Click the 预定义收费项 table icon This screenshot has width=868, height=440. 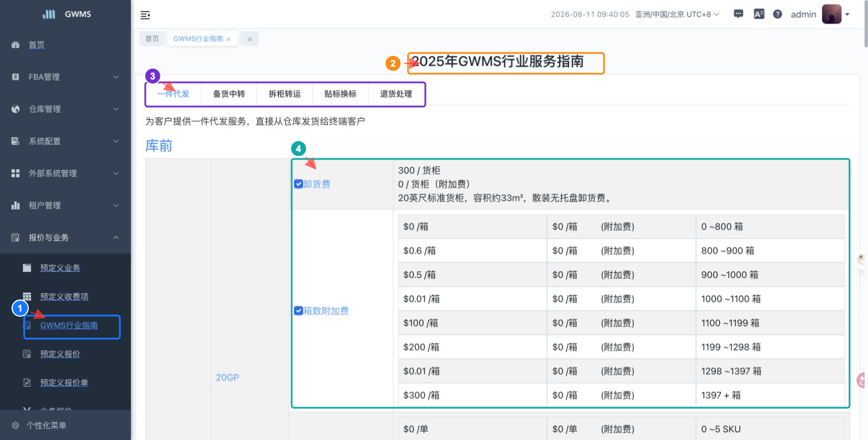coord(27,297)
